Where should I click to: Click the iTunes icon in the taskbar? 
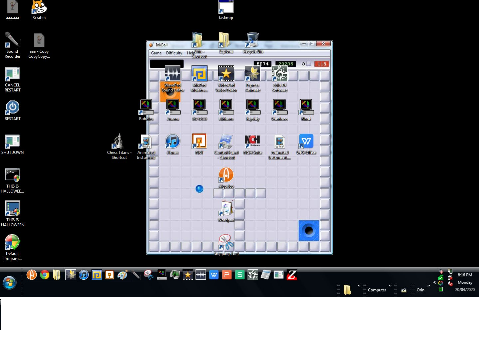[x=84, y=275]
